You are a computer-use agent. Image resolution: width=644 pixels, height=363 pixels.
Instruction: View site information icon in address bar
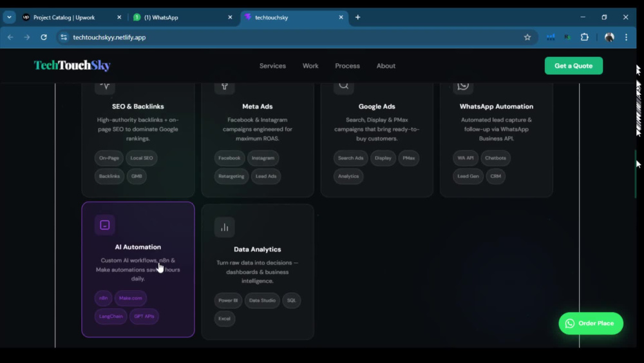[64, 37]
